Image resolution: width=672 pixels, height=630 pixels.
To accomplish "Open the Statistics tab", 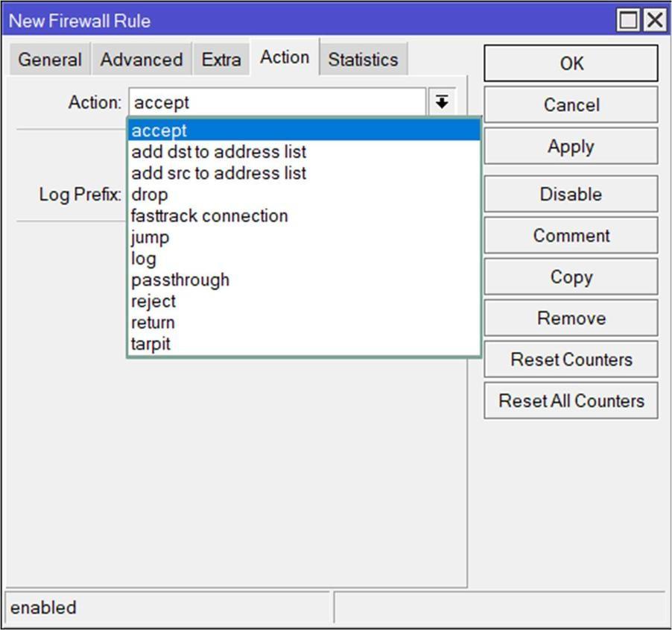I will (363, 60).
